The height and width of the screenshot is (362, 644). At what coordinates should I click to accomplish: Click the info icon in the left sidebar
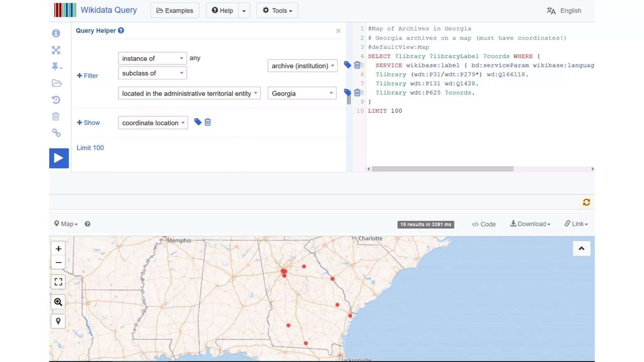point(56,33)
